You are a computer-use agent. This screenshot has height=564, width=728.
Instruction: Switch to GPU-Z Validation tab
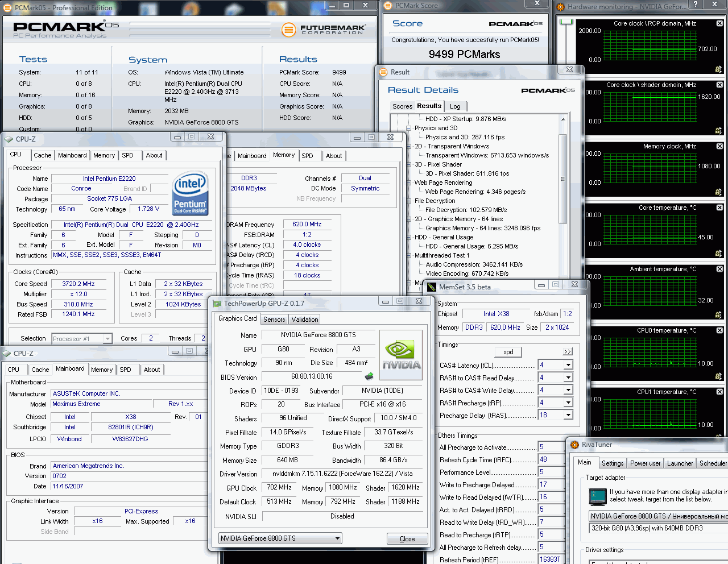tap(305, 320)
